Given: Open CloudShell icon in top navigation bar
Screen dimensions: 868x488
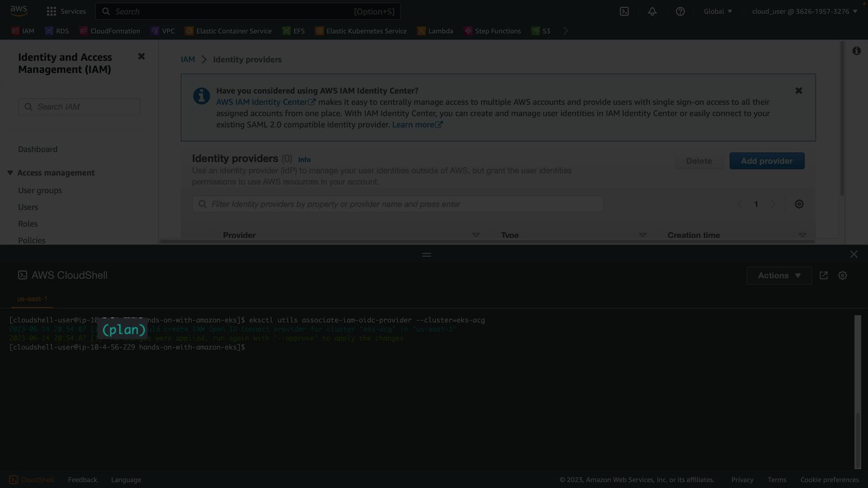Looking at the screenshot, I should (624, 11).
